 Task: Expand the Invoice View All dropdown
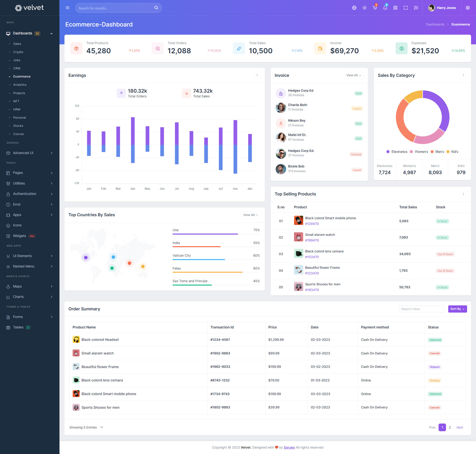click(x=354, y=75)
